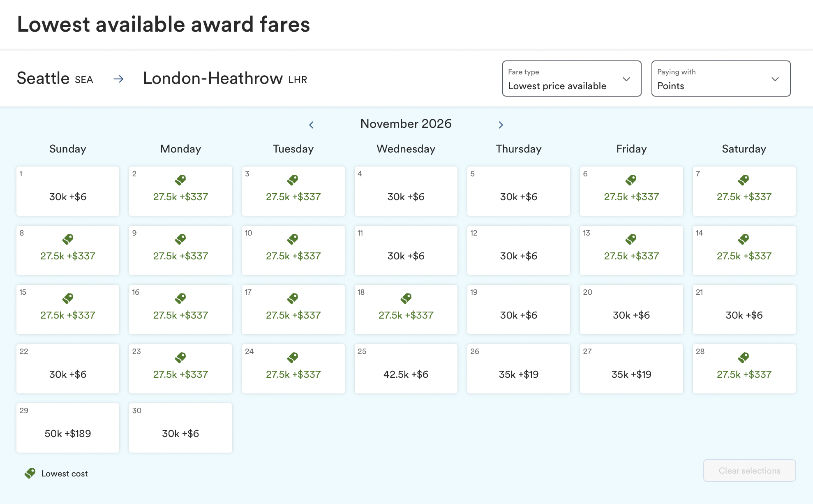Click the Clear selections button

click(x=749, y=470)
